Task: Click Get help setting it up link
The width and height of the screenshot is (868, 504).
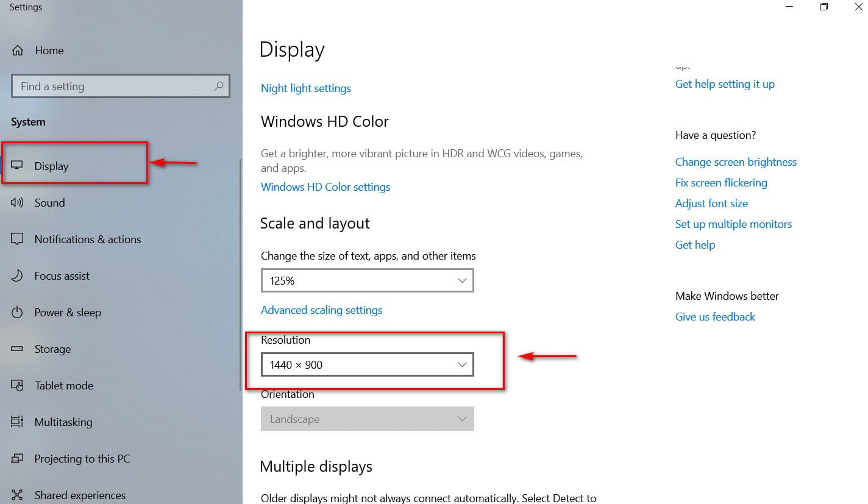Action: point(725,84)
